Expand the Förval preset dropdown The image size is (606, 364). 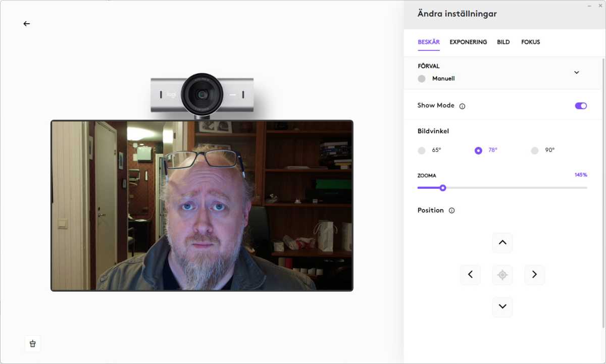[x=577, y=72]
